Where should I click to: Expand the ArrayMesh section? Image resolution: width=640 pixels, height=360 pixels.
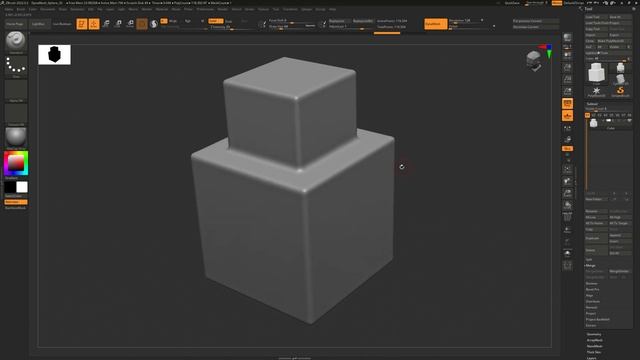click(594, 340)
